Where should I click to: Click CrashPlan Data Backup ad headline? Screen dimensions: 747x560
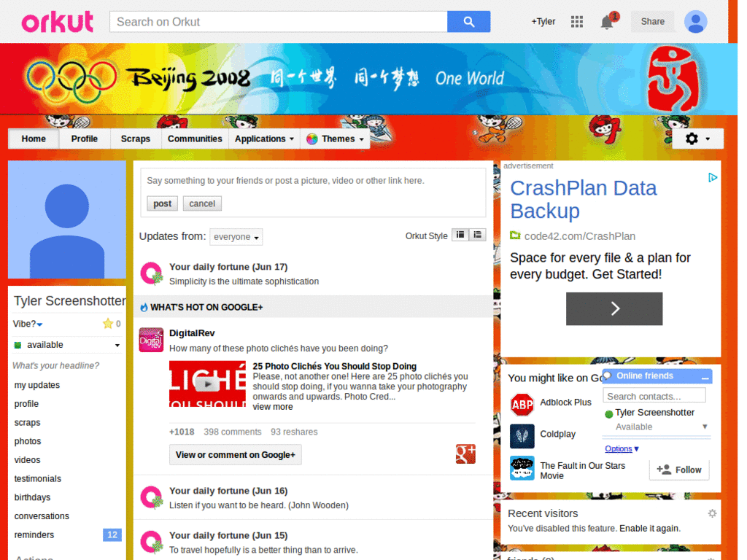(x=583, y=200)
